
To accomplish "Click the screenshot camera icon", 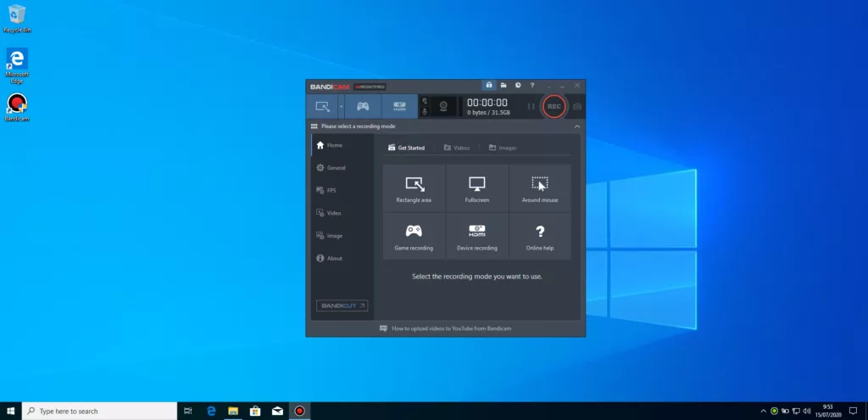I will pyautogui.click(x=577, y=106).
